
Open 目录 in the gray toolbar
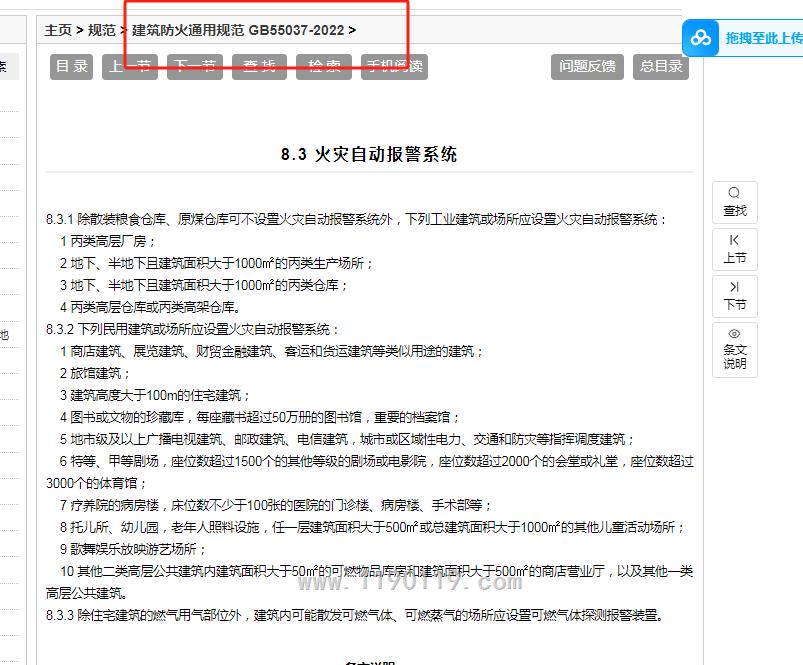click(71, 66)
